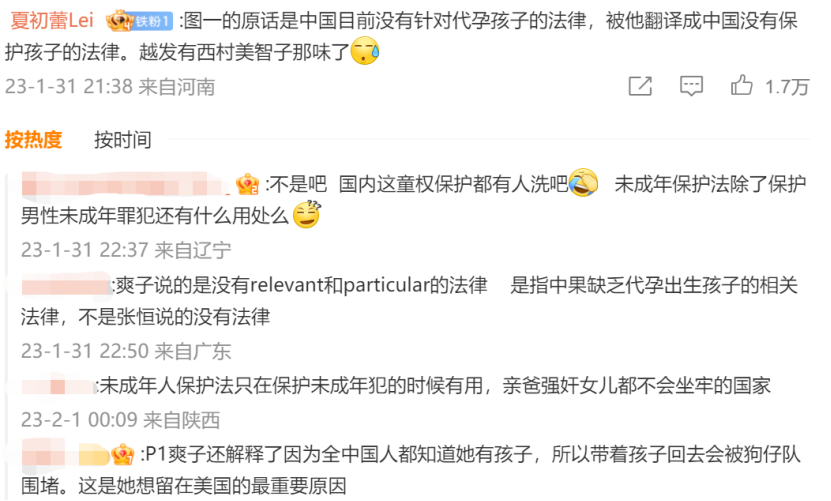Click the thinking-smile emoji after 用处么

click(x=306, y=215)
